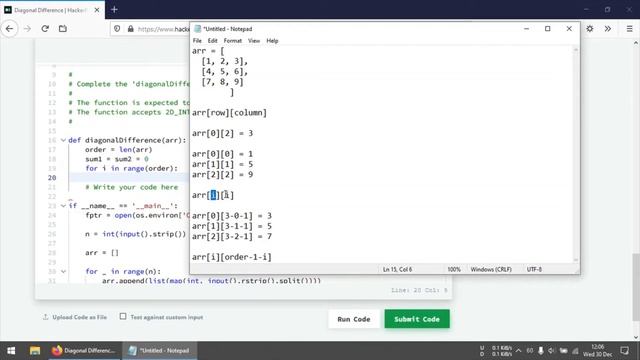
Task: Click 'arr[i][order-1-i]' line in Notepad
Action: click(232, 257)
